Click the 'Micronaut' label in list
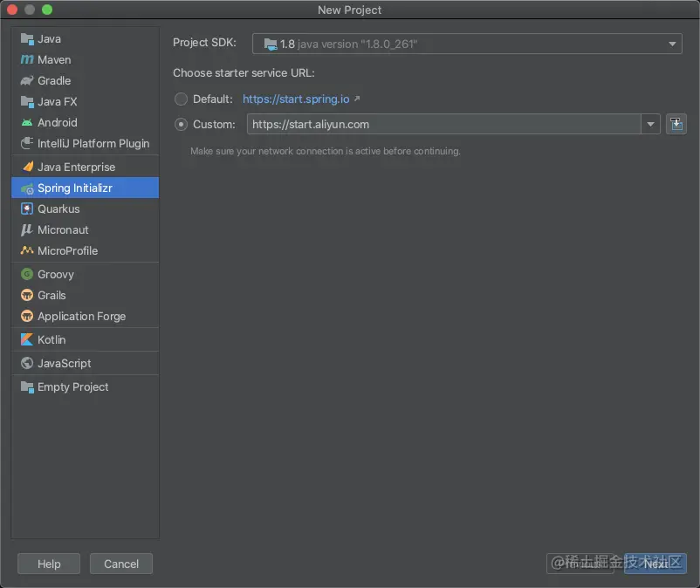 pyautogui.click(x=63, y=229)
